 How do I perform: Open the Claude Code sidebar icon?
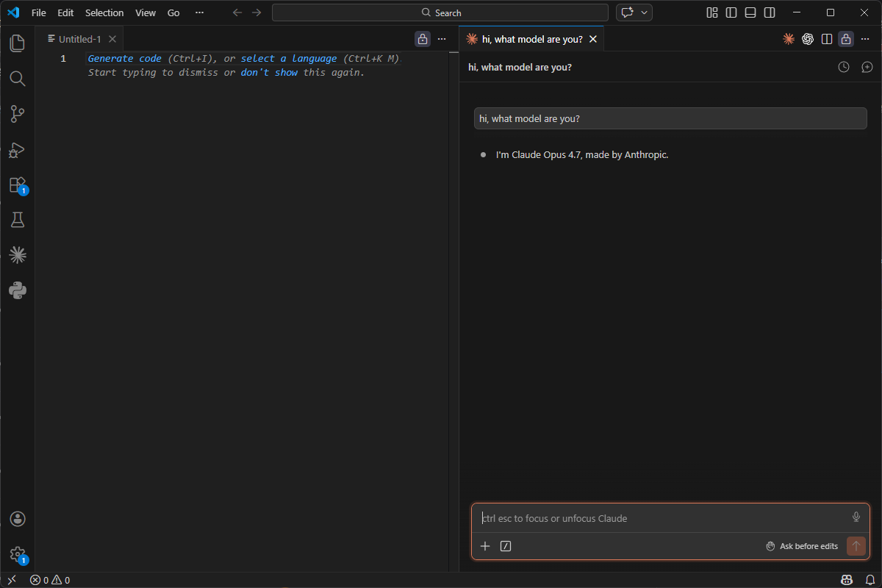point(18,255)
